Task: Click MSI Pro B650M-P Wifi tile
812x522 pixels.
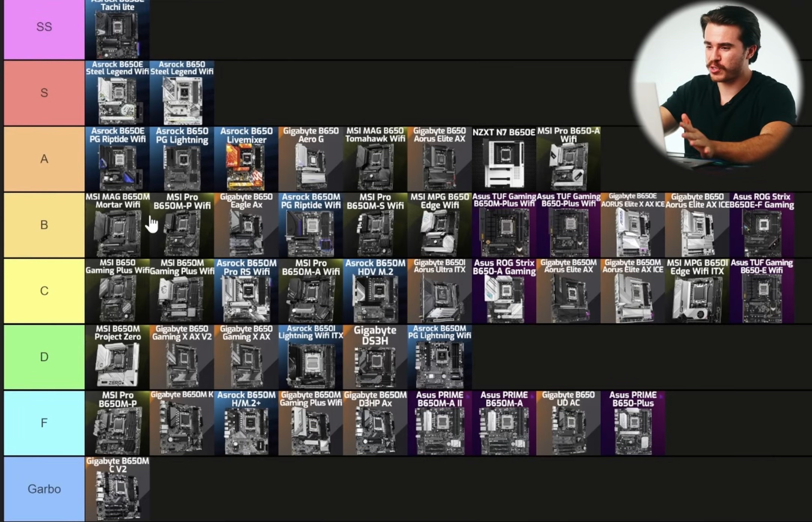Action: (182, 225)
